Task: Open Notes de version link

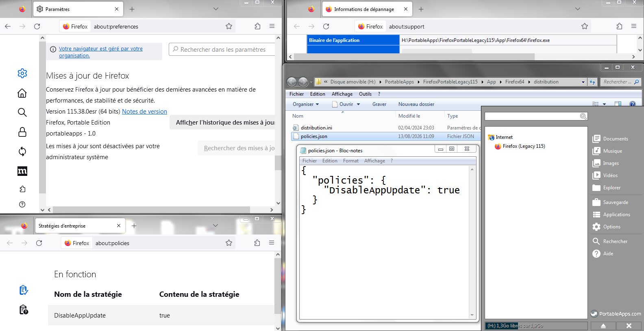Action: tap(144, 112)
